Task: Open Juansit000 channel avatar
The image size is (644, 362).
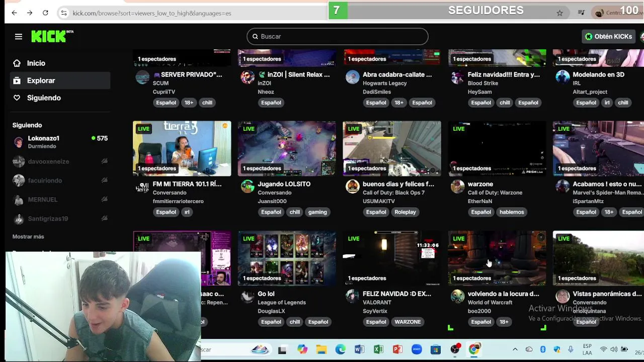Action: click(x=248, y=187)
